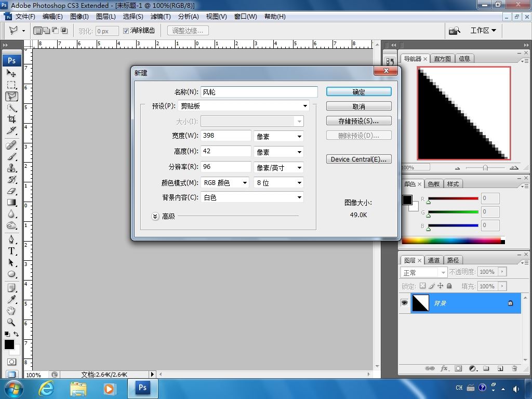This screenshot has width=532, height=399.
Task: Choose the Eraser tool
Action: [x=11, y=191]
